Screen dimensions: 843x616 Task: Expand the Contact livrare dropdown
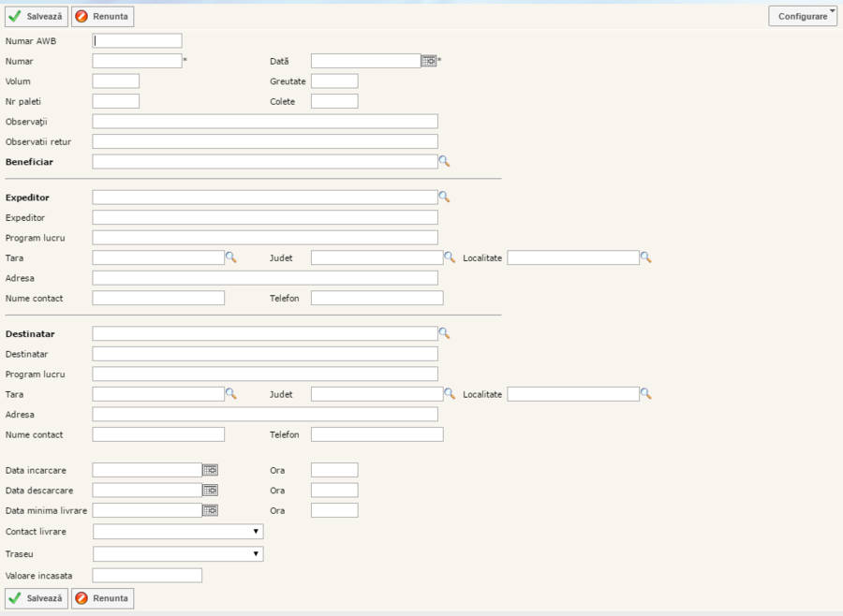178,532
